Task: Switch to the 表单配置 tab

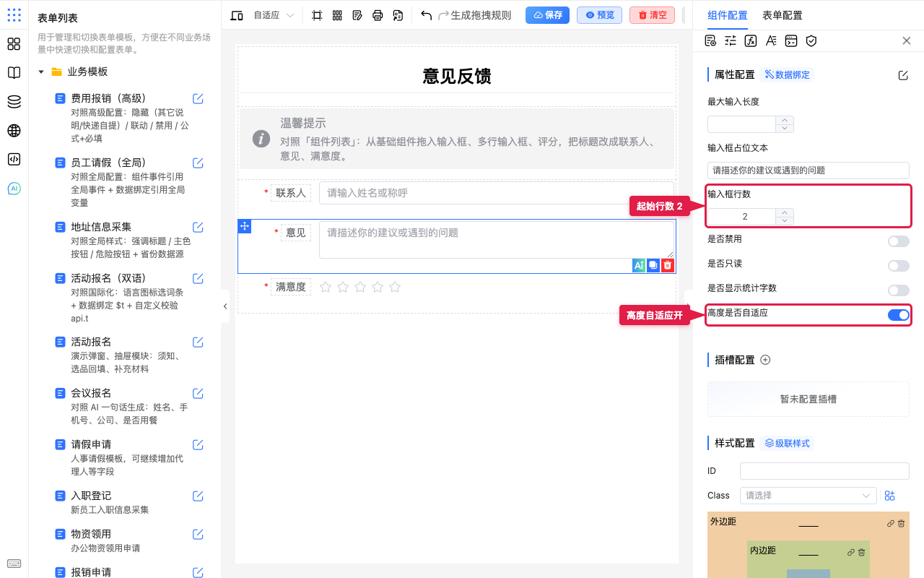Action: tap(782, 15)
